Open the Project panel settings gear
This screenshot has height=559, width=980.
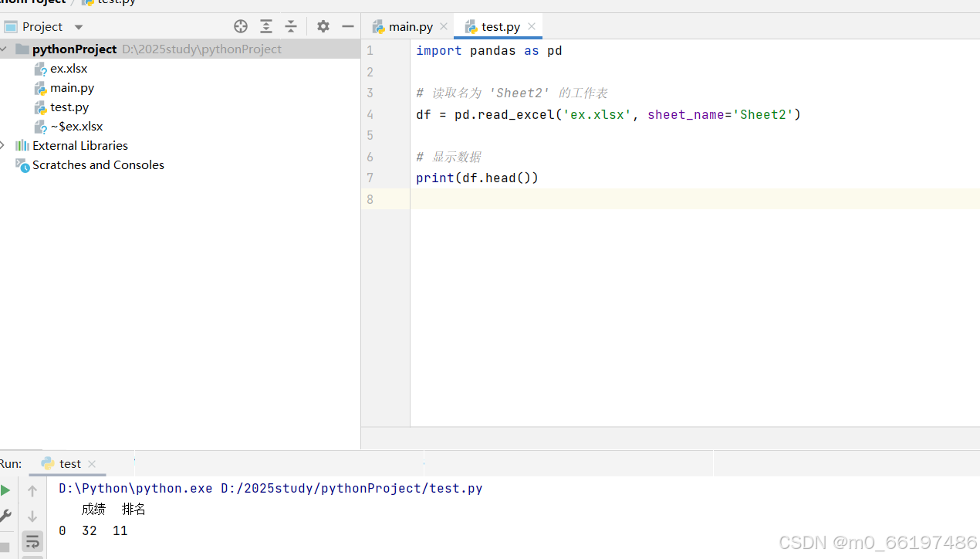coord(323,25)
